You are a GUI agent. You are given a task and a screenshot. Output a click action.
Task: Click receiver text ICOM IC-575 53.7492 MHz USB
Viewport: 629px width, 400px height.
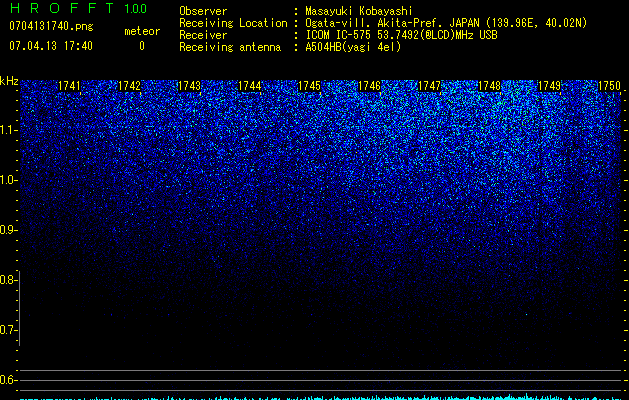click(x=401, y=35)
